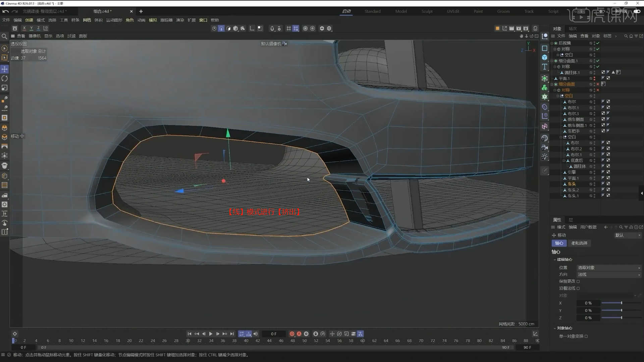The image size is (644, 362).
Task: Click the Object Manager search icon
Action: tap(626, 36)
